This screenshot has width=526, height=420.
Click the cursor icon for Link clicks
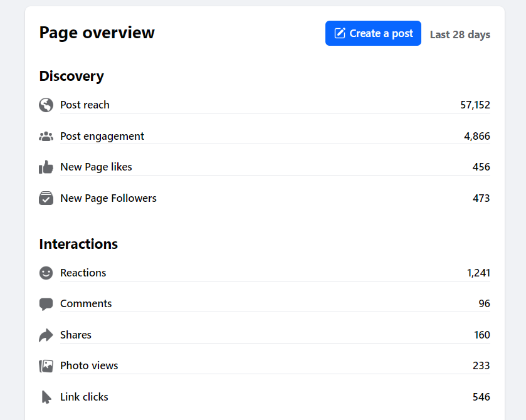(x=46, y=397)
